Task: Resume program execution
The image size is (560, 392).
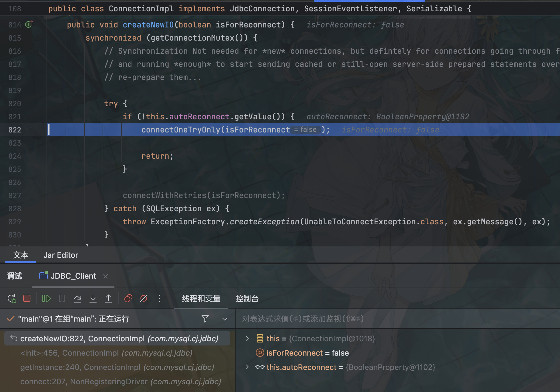Action: pos(46,298)
